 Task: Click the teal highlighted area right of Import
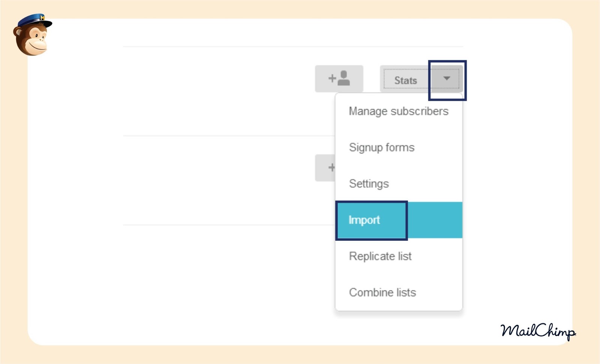pyautogui.click(x=435, y=220)
